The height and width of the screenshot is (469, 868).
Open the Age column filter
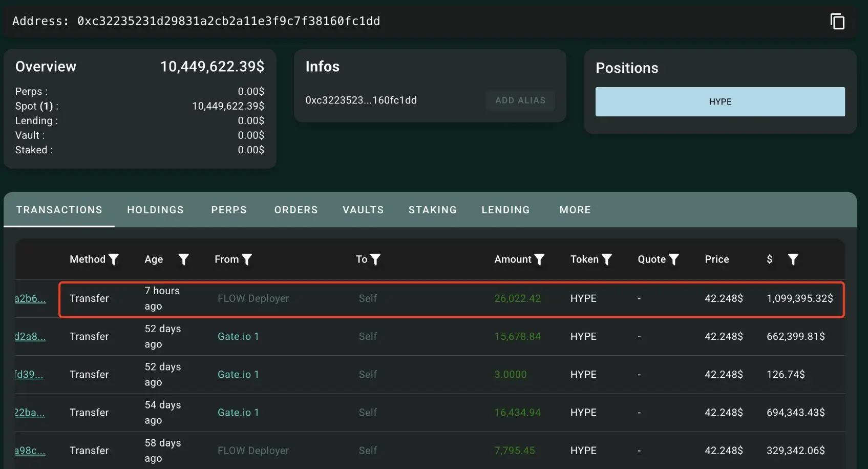pyautogui.click(x=183, y=259)
